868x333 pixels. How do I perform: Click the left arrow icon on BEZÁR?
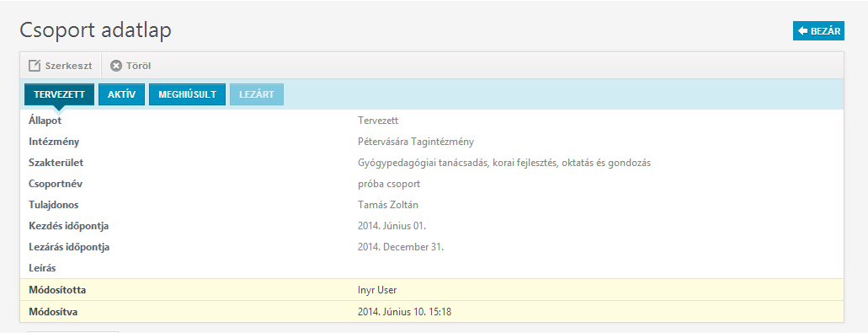point(802,31)
